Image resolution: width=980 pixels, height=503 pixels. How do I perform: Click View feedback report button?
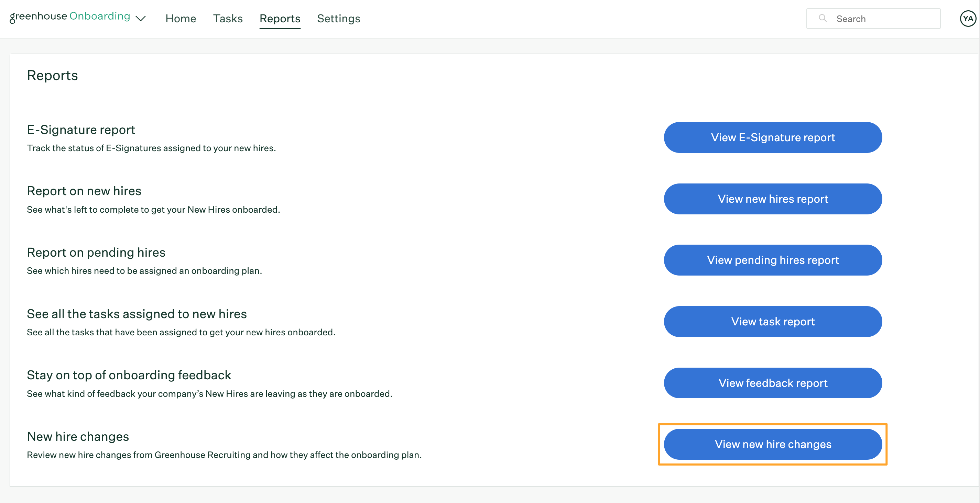click(x=773, y=383)
